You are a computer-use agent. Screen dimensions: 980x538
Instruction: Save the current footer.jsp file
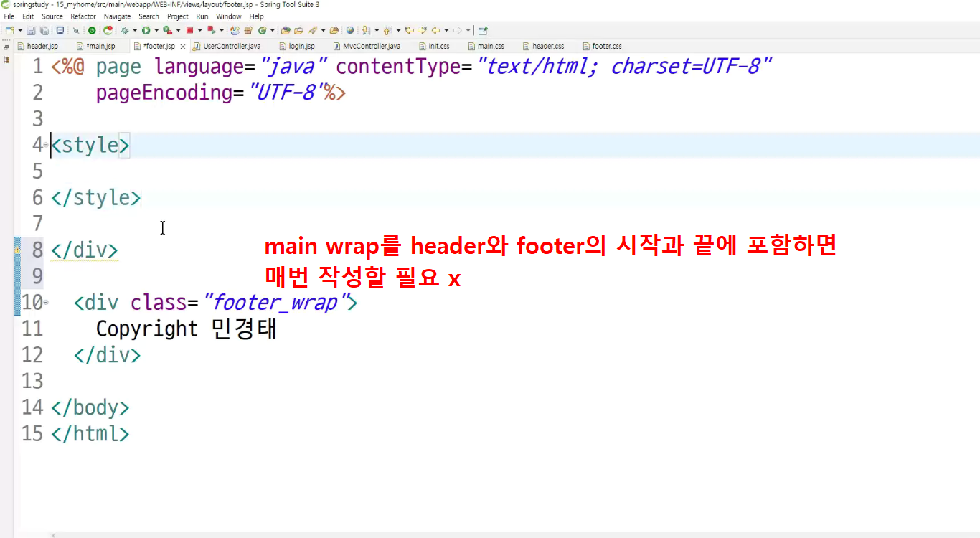point(32,31)
